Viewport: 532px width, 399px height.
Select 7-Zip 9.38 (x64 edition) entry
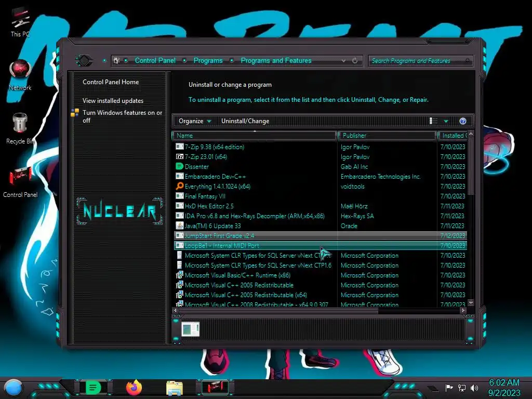(x=320, y=147)
